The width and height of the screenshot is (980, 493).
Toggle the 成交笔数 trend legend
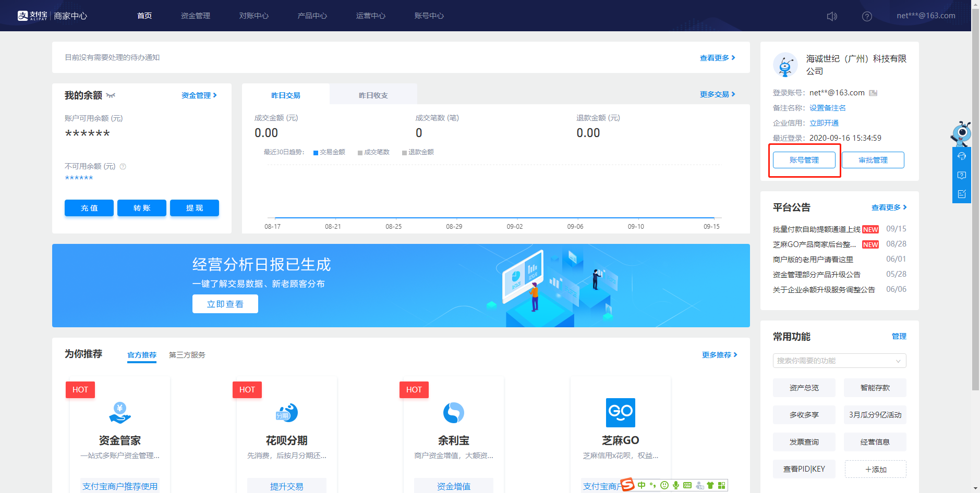click(373, 152)
